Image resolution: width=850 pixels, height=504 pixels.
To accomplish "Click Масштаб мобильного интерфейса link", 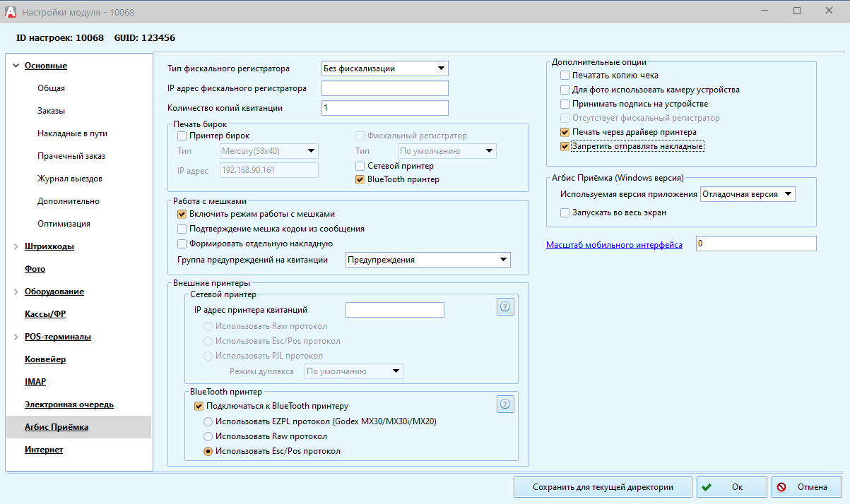I will pyautogui.click(x=614, y=245).
